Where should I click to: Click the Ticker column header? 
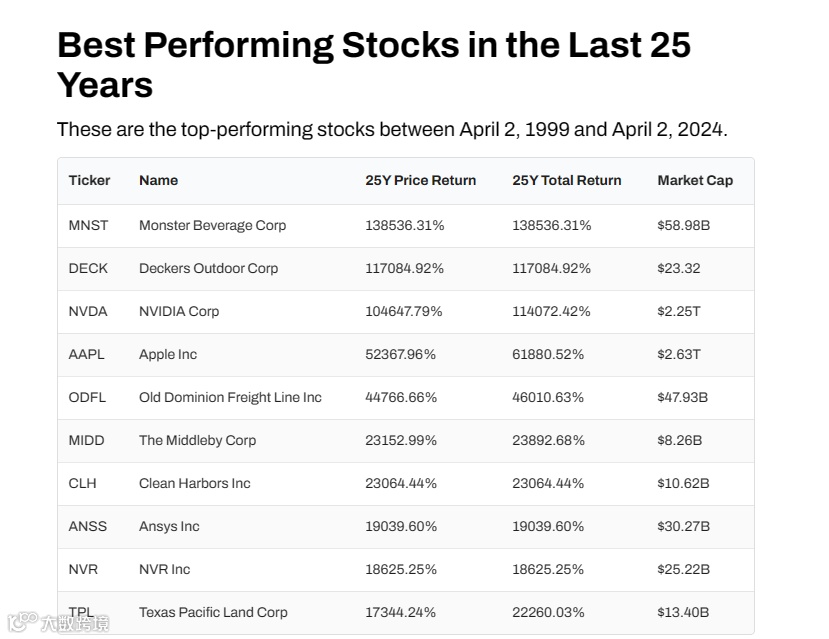pyautogui.click(x=89, y=181)
